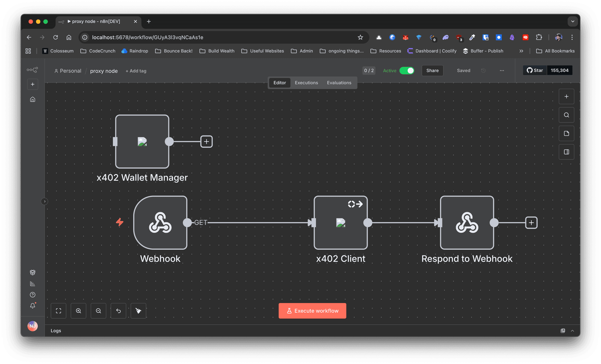Expand the collapsed left sidebar
The height and width of the screenshot is (364, 601).
point(45,202)
